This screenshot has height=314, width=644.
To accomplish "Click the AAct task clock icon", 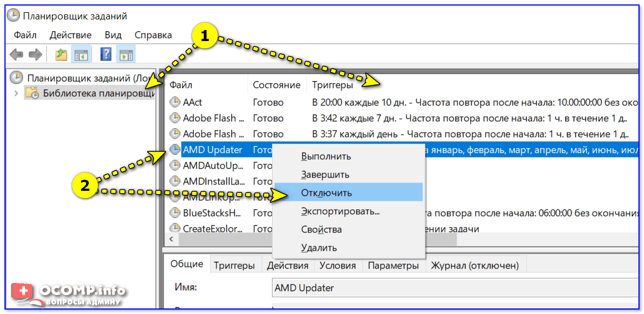I will click(175, 102).
